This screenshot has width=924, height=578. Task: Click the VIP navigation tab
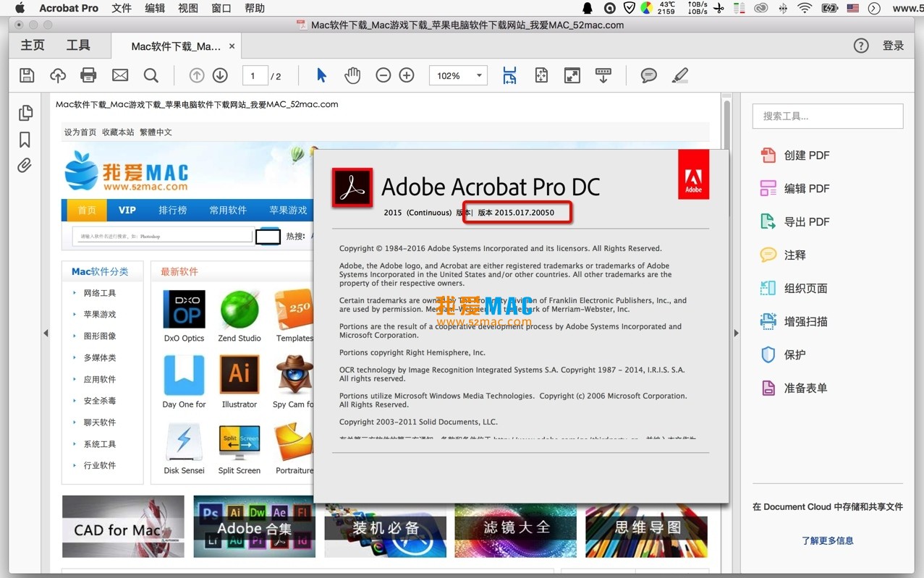(127, 210)
